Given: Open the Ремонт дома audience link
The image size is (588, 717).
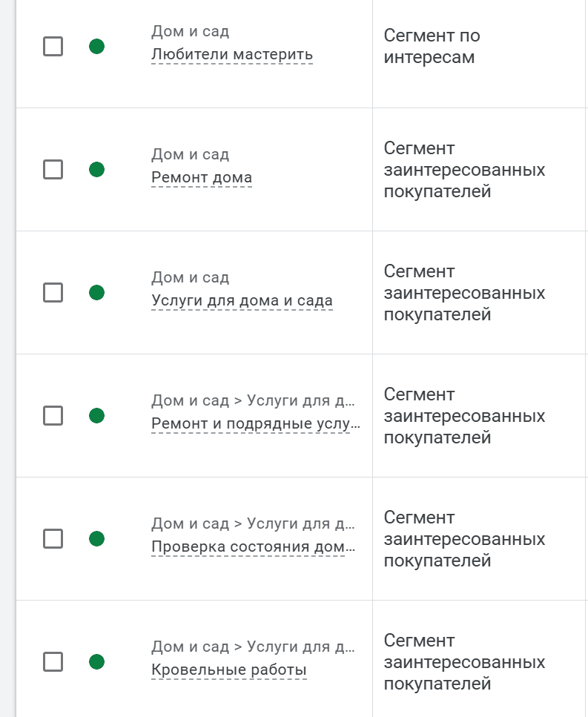Looking at the screenshot, I should (202, 177).
